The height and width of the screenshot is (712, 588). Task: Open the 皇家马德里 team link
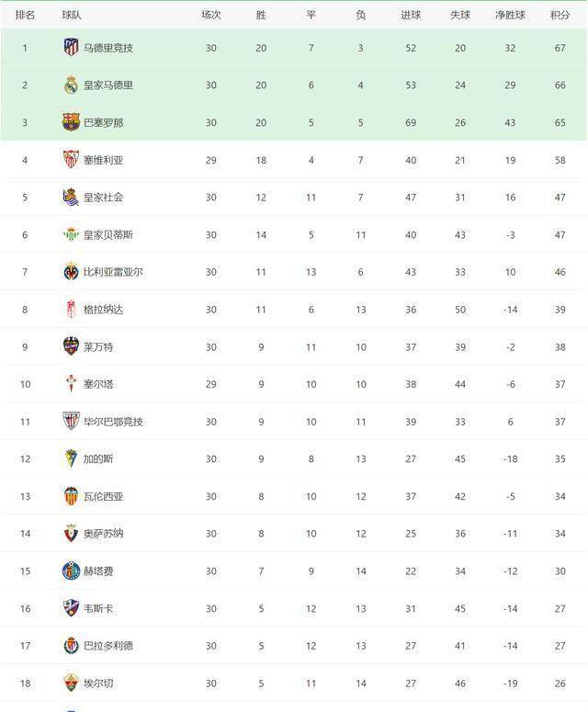click(107, 85)
